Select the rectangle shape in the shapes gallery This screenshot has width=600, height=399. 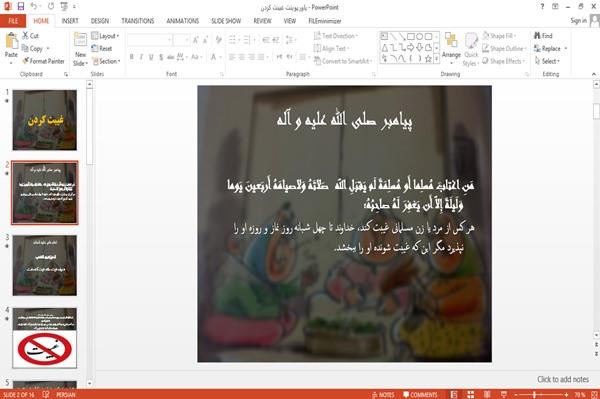[411, 37]
